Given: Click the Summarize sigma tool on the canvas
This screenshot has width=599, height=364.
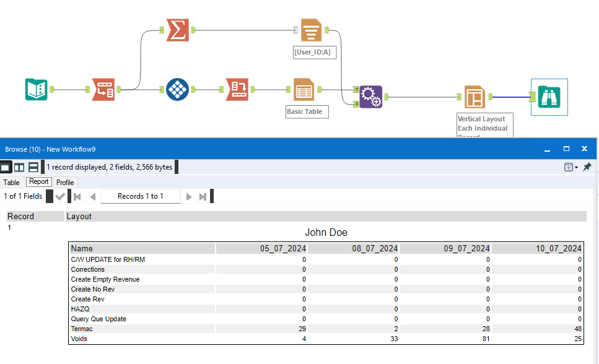Looking at the screenshot, I should tap(177, 29).
